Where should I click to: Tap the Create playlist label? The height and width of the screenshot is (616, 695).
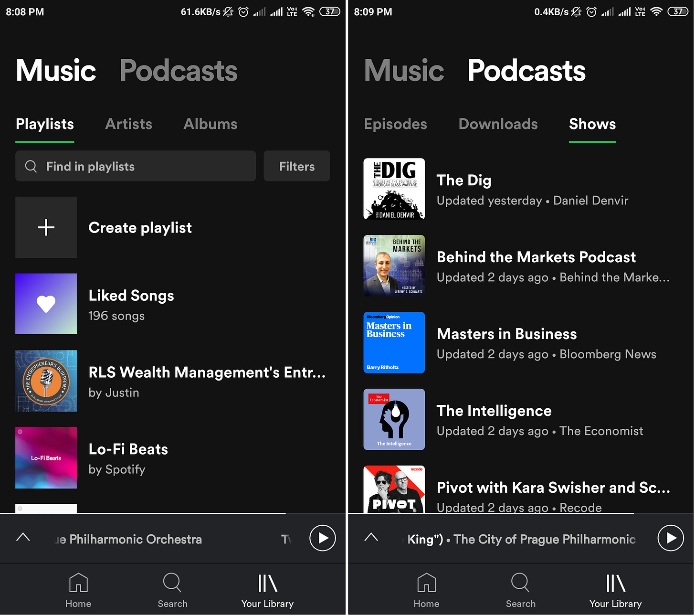tap(140, 228)
